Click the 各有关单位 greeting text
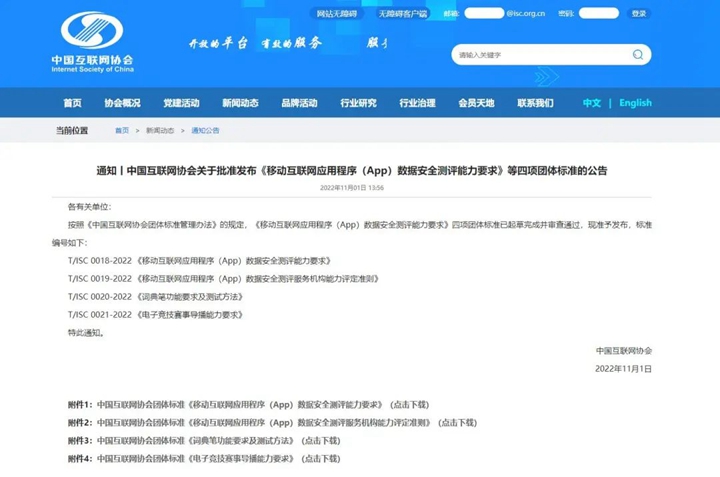This screenshot has width=720, height=477. [x=90, y=207]
